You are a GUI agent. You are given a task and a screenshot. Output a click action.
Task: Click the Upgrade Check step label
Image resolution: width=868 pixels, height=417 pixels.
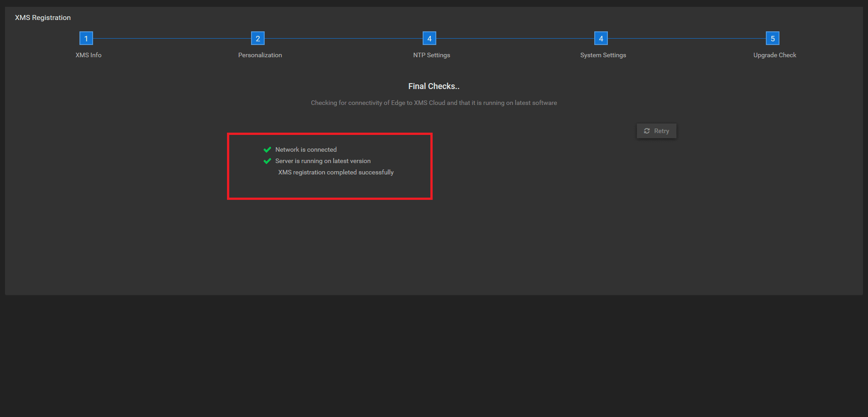coord(775,55)
